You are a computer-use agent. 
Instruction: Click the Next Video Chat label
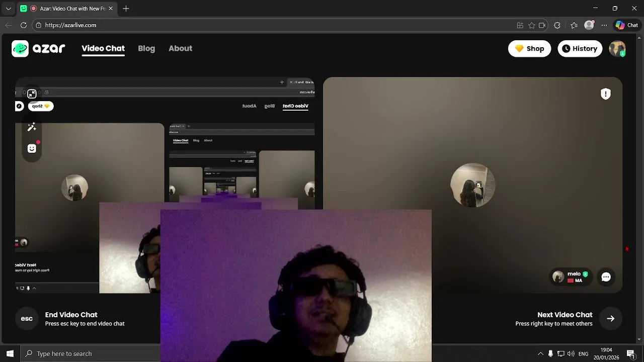[x=565, y=315]
